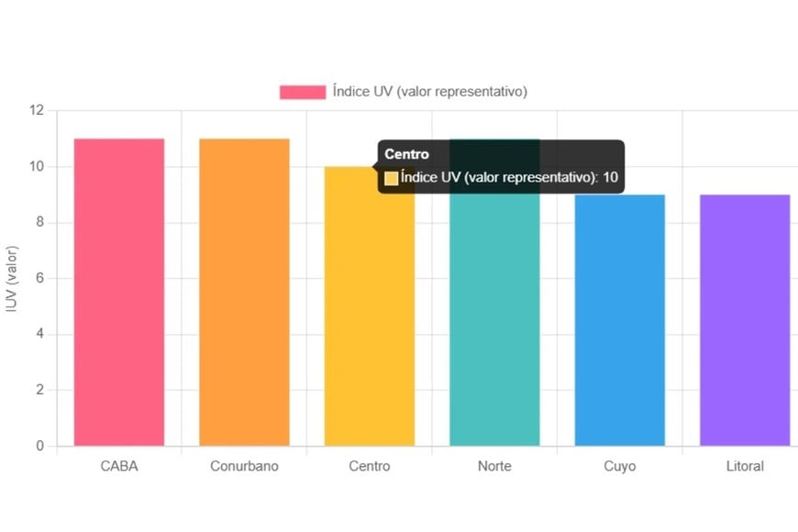
Task: Click the pink CABA bar
Action: [119, 292]
